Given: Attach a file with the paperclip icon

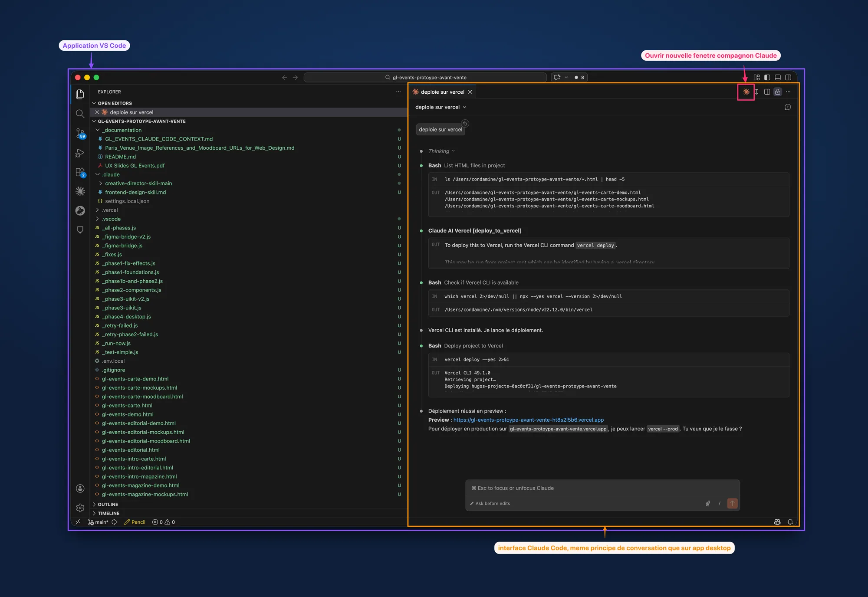Looking at the screenshot, I should 708,503.
